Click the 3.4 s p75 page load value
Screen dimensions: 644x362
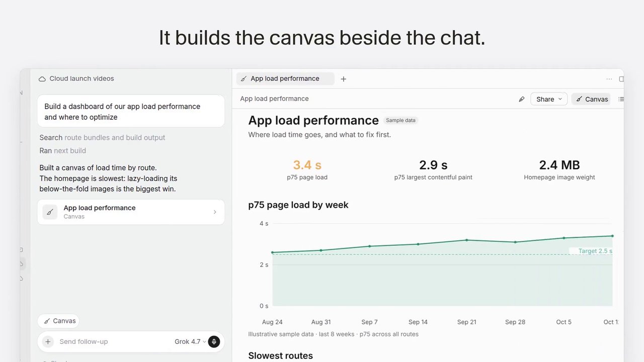[307, 165]
